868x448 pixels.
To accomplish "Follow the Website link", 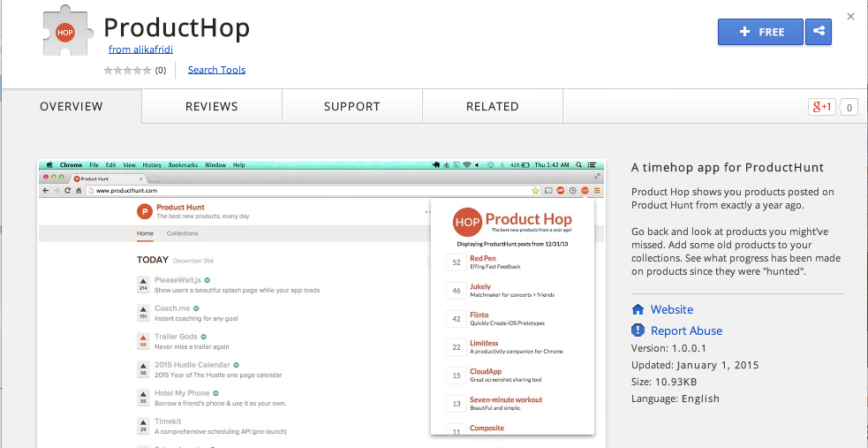I will click(671, 309).
